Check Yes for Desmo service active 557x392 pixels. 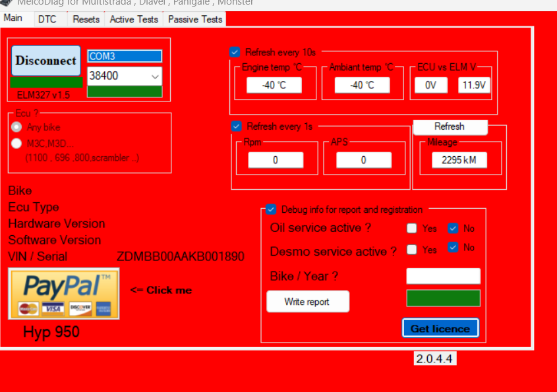[412, 250]
